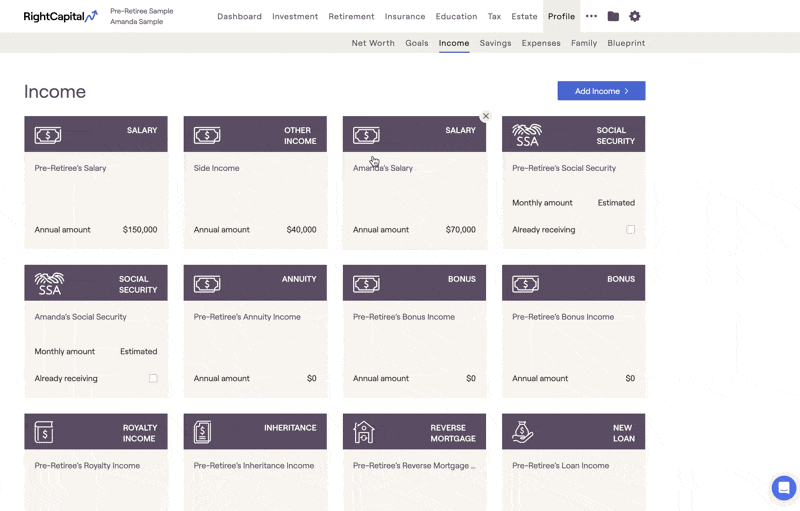Click document icon on Inheritance card
The width and height of the screenshot is (800, 511).
tap(203, 432)
